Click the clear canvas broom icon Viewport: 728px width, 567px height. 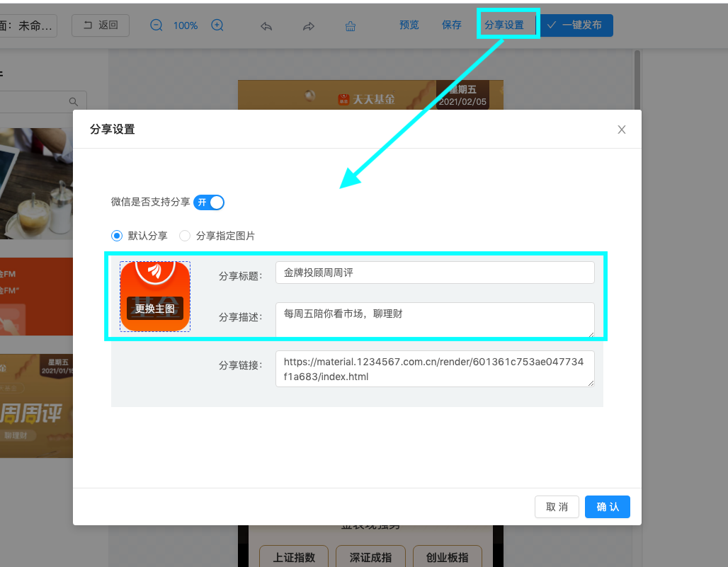tap(351, 26)
